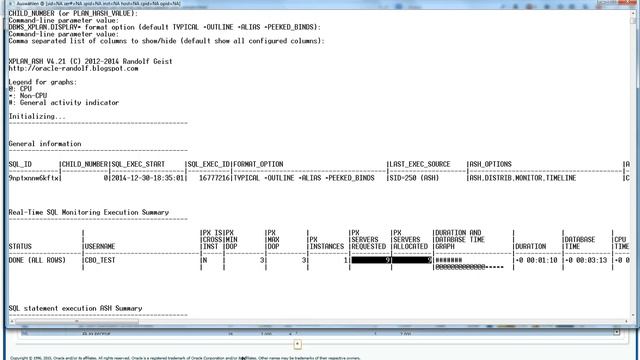Click the PX INSTANCES value 1
Image resolution: width=640 pixels, height=360 pixels.
click(345, 260)
